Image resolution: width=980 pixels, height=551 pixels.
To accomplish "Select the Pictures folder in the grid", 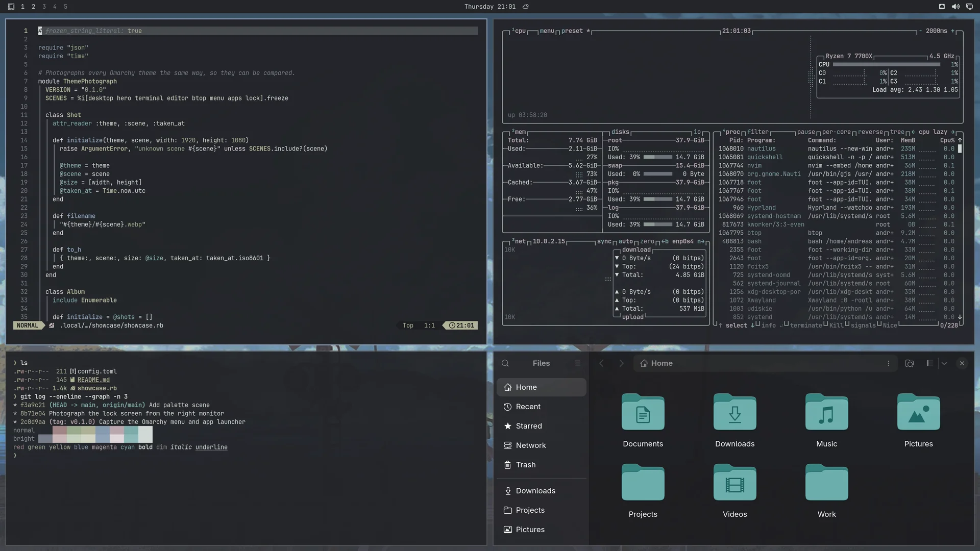I will (919, 412).
